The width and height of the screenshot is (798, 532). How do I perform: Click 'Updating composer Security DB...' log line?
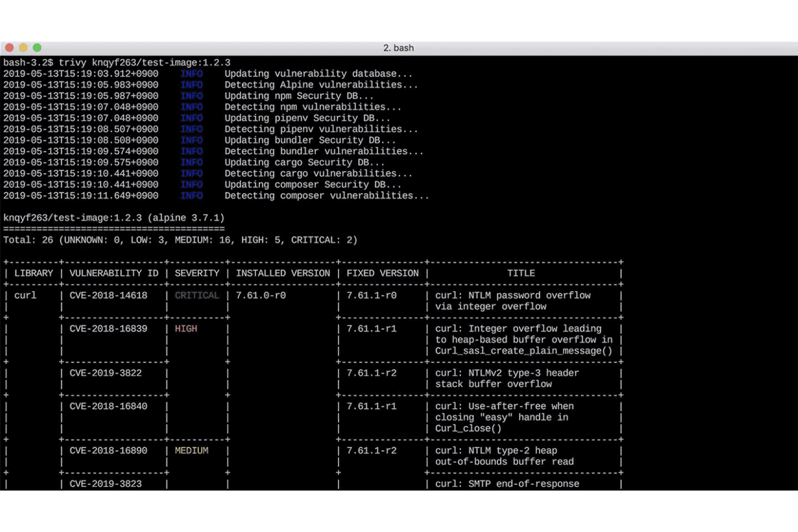313,184
